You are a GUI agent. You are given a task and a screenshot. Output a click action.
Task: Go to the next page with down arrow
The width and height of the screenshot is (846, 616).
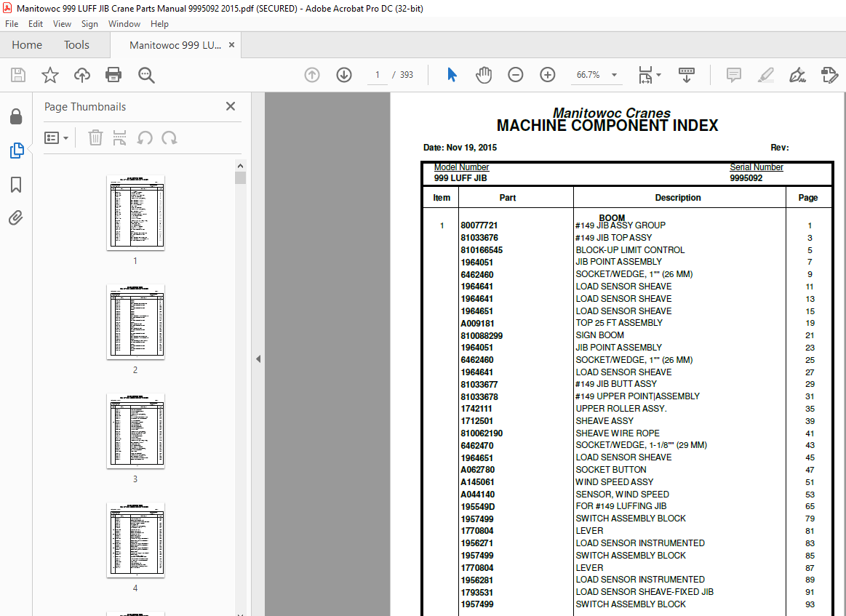point(343,75)
